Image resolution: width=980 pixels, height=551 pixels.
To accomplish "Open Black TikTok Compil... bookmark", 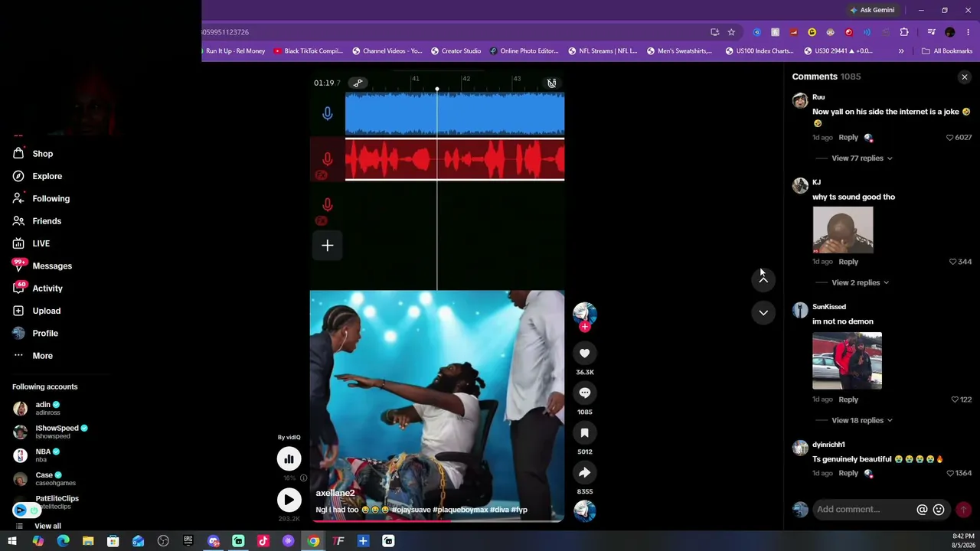I will pyautogui.click(x=308, y=51).
